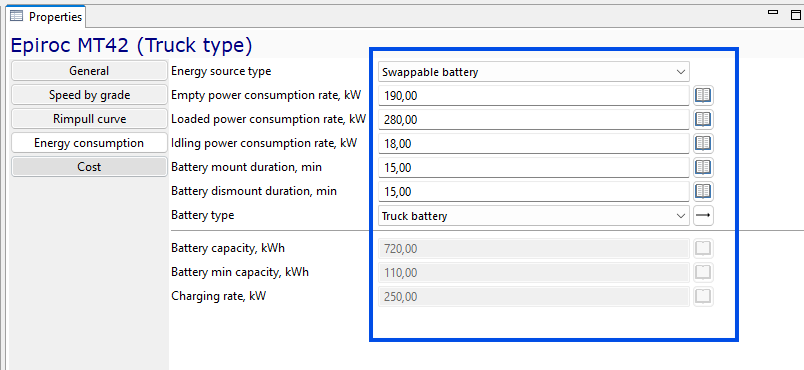Viewport: 804px width, 370px height.
Task: Open book icon beside Battery dismount duration
Action: (x=704, y=192)
